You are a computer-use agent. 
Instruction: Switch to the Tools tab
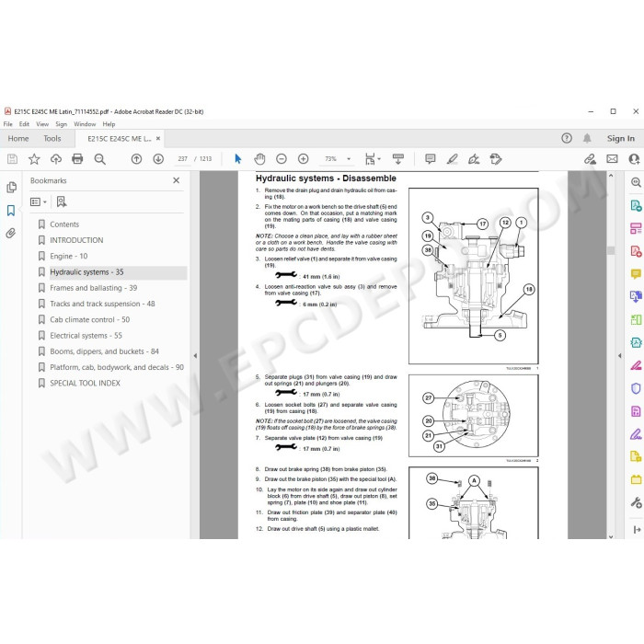pos(52,139)
